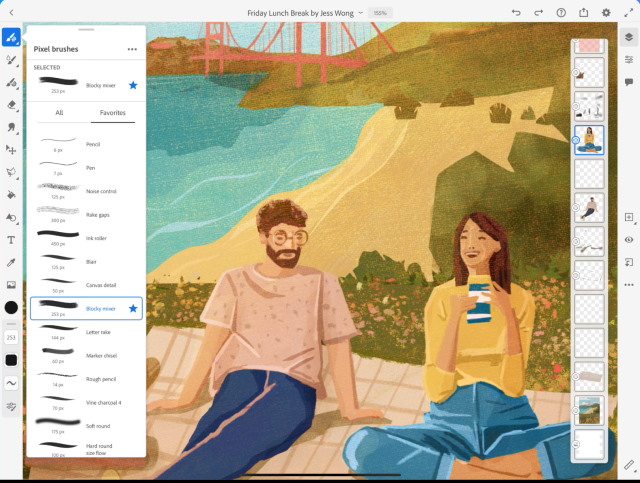The image size is (640, 483).
Task: Choose the Pen brush
Action: pos(86,168)
